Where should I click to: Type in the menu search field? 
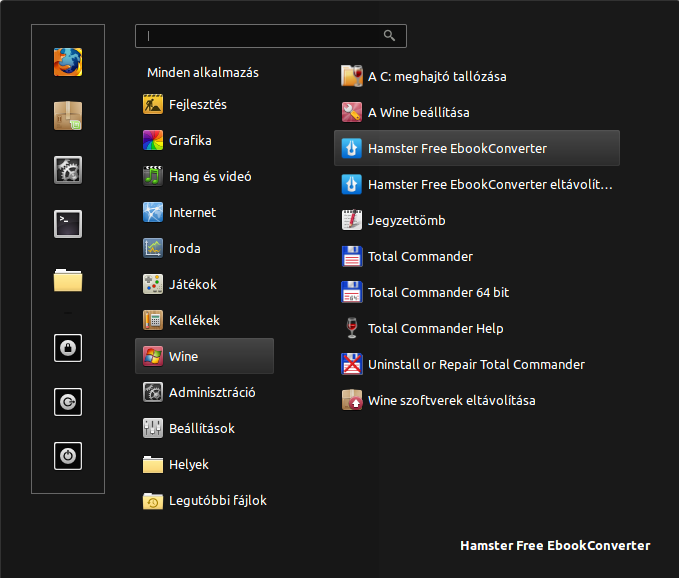click(260, 36)
